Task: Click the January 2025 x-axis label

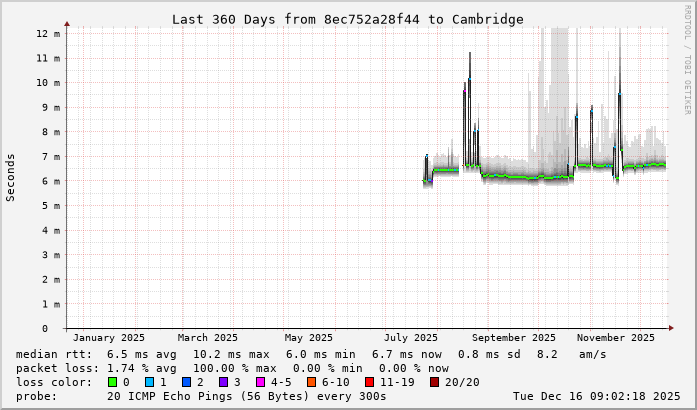Action: (109, 338)
